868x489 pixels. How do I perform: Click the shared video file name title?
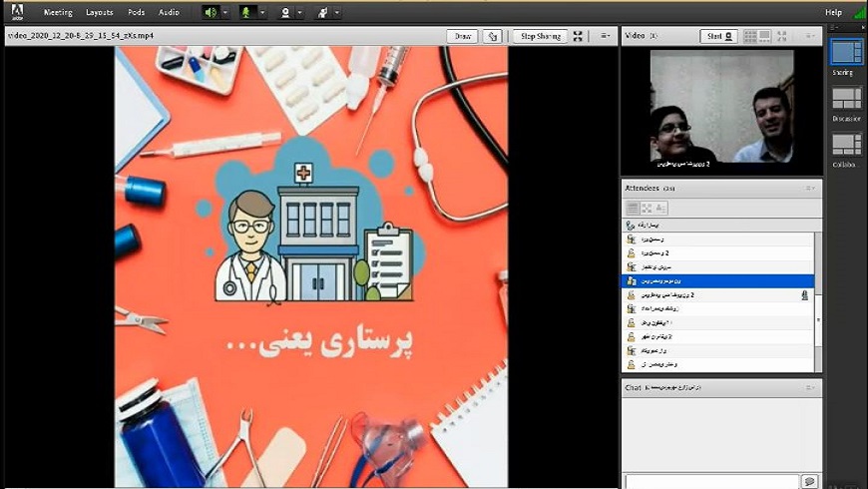pyautogui.click(x=81, y=36)
